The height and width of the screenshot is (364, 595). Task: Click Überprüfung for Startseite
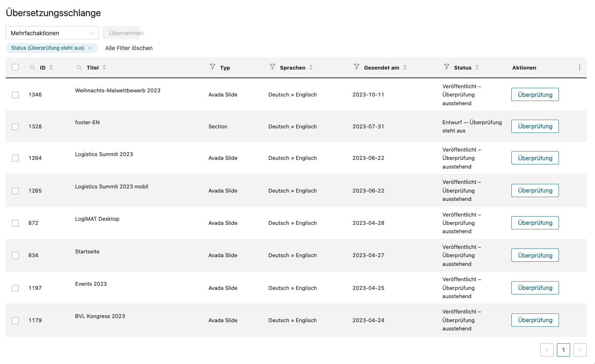coord(535,255)
